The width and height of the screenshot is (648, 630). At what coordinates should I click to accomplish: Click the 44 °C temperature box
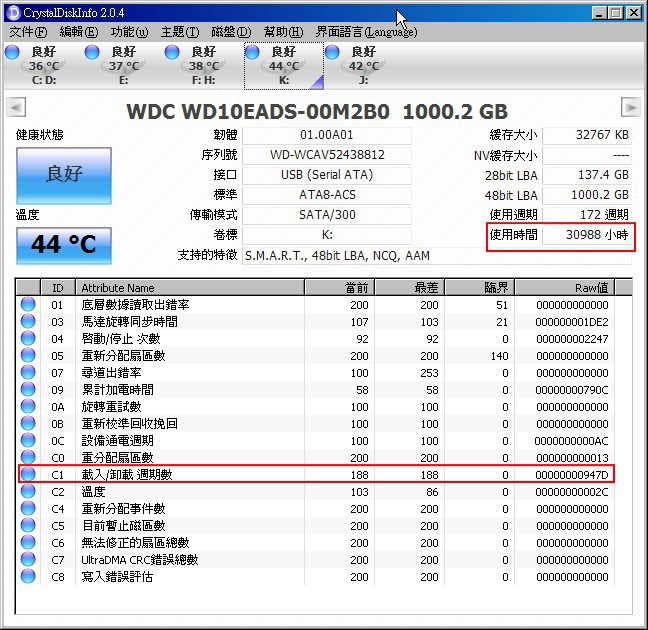pyautogui.click(x=64, y=245)
